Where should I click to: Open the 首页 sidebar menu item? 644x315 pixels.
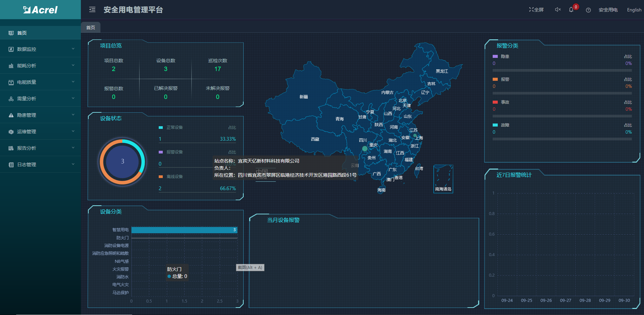pos(22,33)
